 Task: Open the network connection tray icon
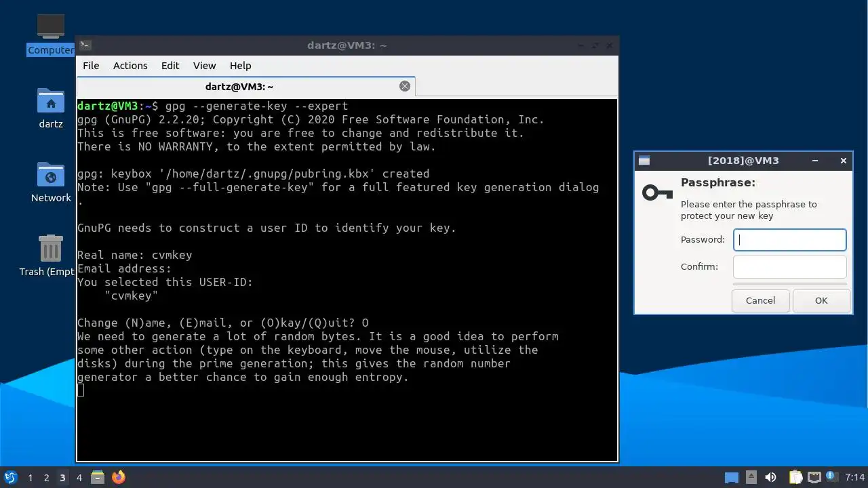coord(814,477)
